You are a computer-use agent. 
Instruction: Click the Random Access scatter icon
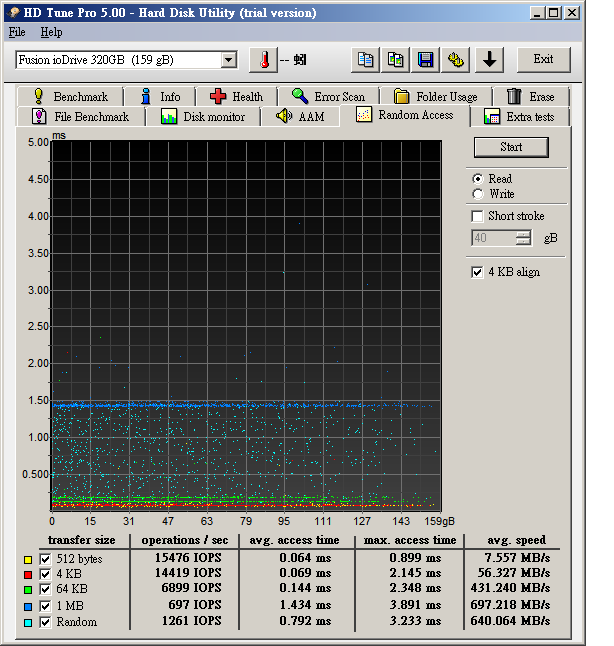[364, 115]
